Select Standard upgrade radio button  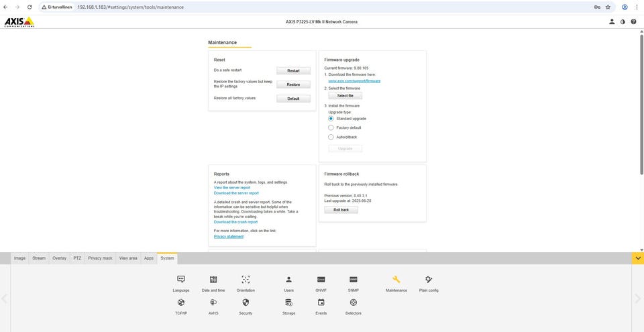coord(331,119)
